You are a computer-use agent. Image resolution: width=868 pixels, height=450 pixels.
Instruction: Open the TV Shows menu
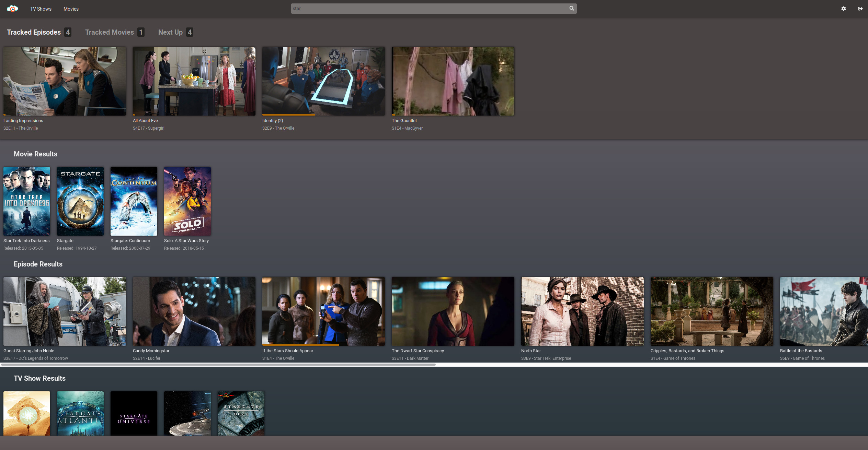[41, 9]
